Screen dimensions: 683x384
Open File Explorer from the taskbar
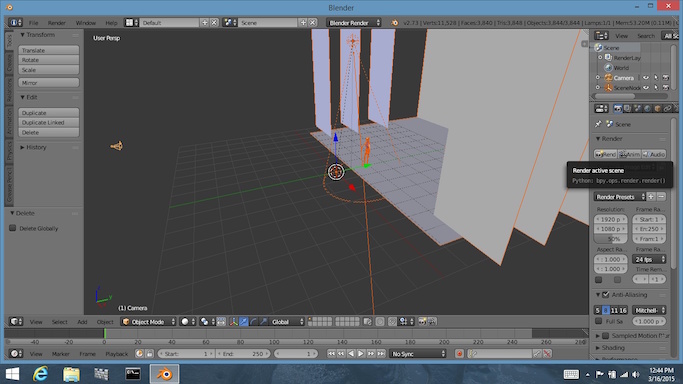click(71, 374)
